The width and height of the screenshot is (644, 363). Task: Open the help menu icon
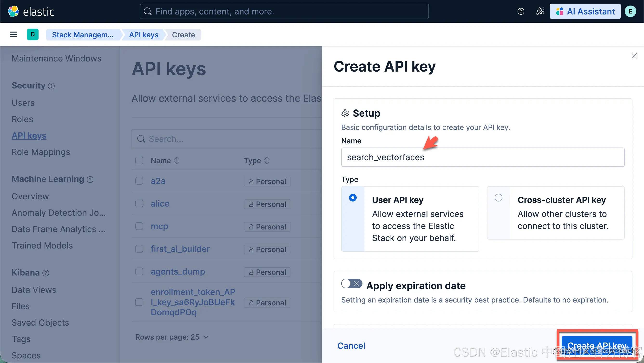521,11
